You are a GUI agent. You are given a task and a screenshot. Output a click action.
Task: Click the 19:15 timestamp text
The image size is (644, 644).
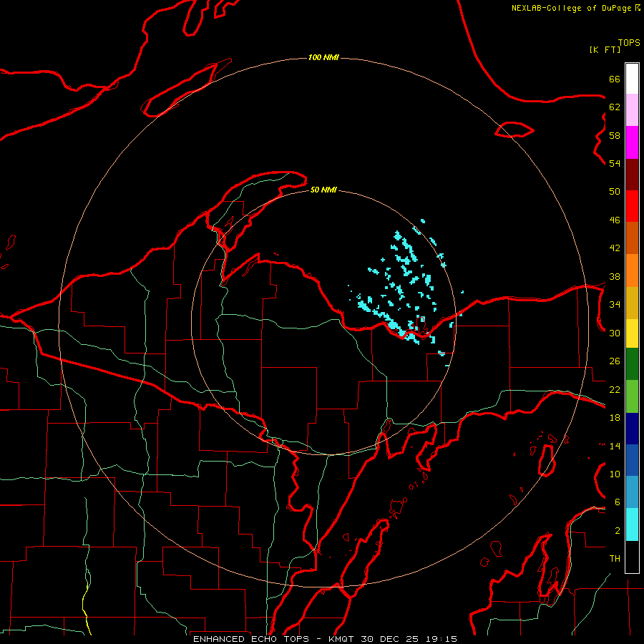click(x=440, y=639)
